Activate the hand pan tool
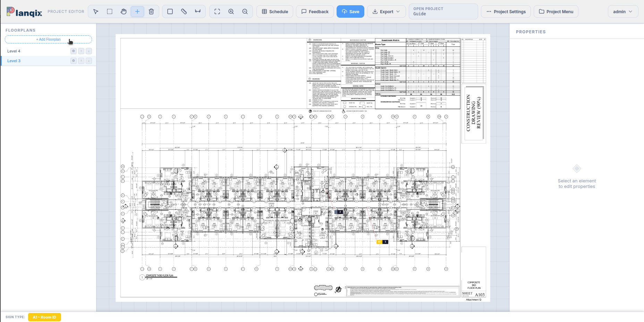The image size is (644, 322). [x=124, y=11]
